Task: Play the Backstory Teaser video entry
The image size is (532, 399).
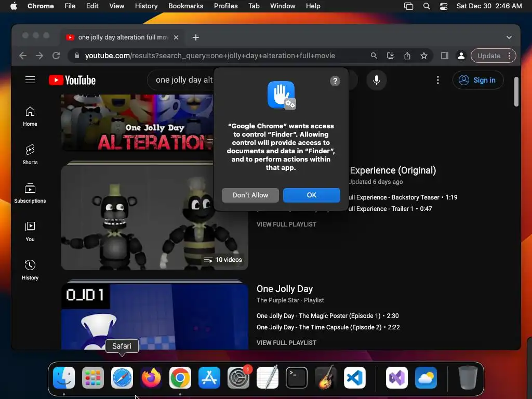Action: [x=403, y=197]
